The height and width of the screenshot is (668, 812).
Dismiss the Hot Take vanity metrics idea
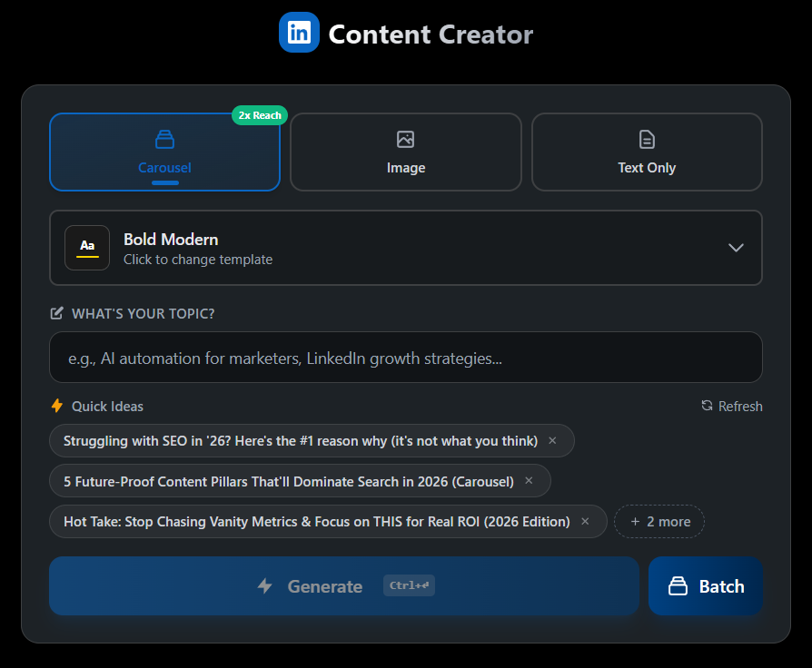(585, 521)
